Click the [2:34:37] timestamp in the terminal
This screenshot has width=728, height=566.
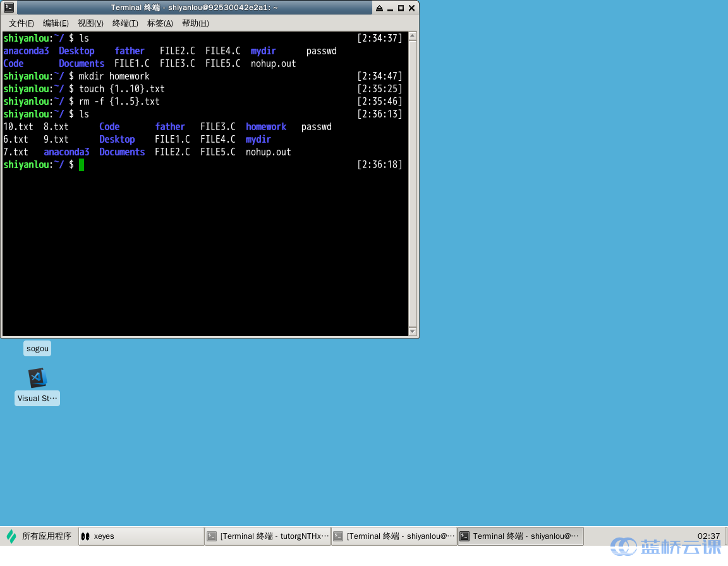379,38
